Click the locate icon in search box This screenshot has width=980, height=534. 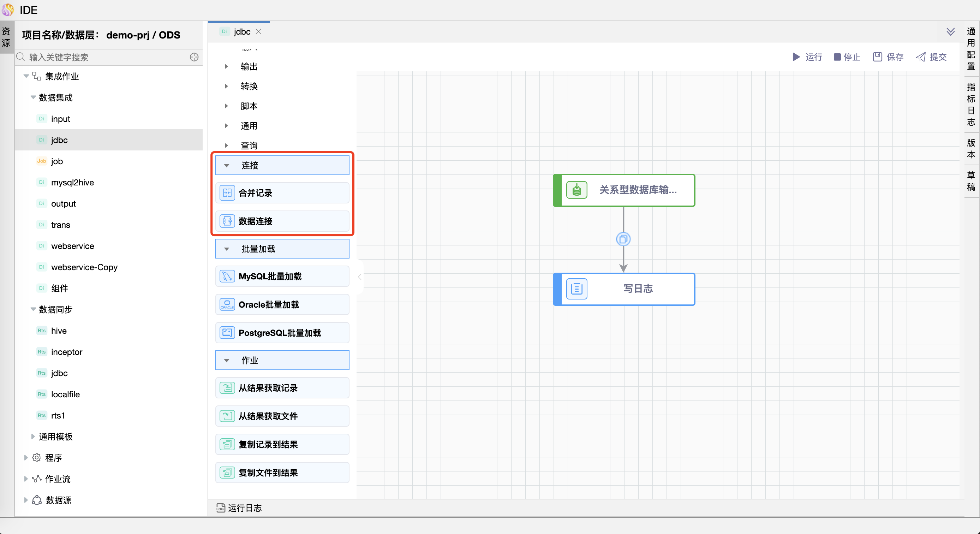pos(194,57)
